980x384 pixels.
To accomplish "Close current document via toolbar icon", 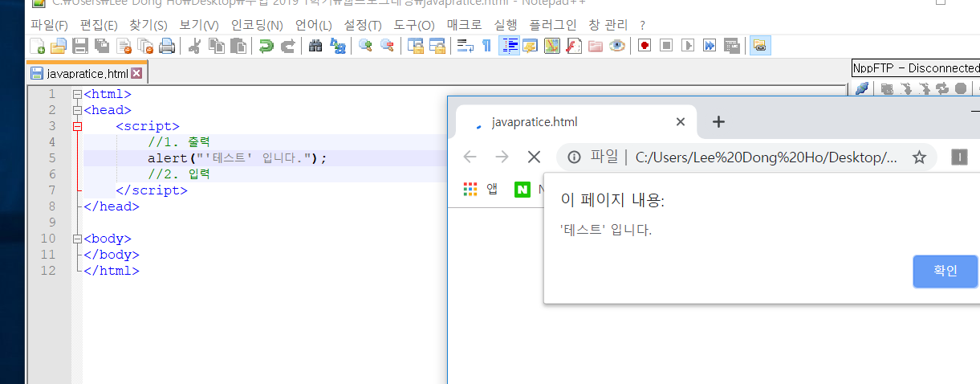I will [124, 46].
